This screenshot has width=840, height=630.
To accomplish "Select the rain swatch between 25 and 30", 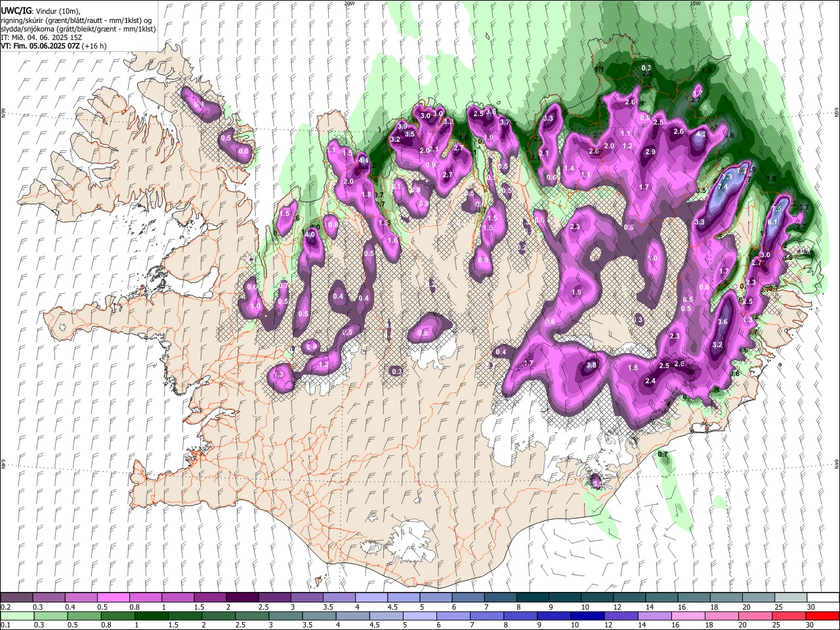I will click(789, 616).
